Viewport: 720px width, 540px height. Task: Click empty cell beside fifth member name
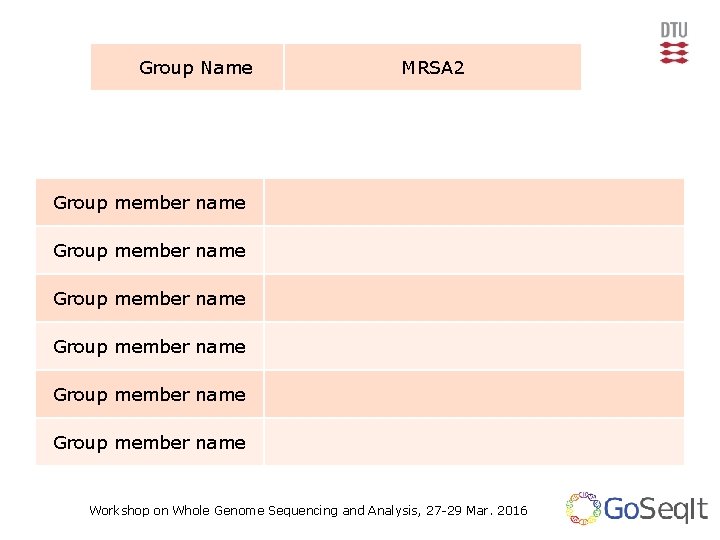pos(474,394)
